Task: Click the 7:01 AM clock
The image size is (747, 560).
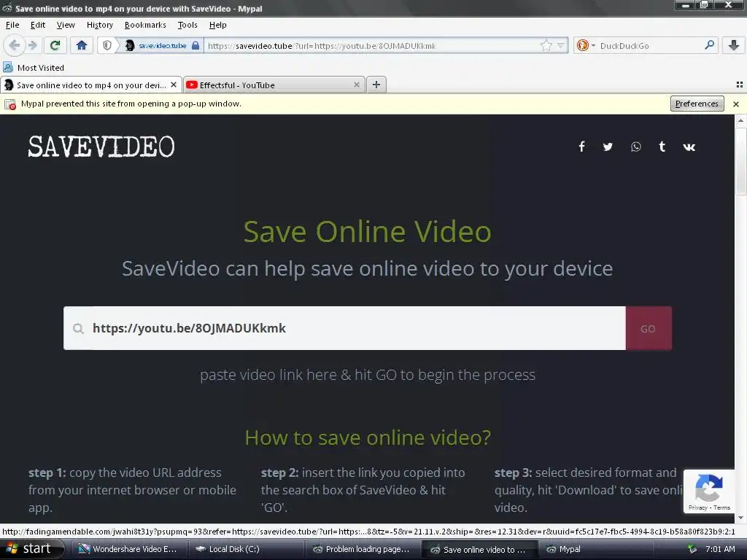Action: click(x=720, y=549)
